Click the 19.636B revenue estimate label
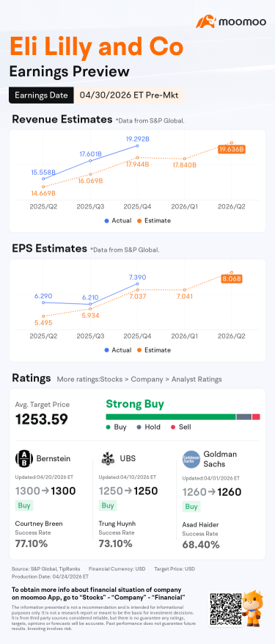This screenshot has height=644, width=275. click(x=232, y=150)
